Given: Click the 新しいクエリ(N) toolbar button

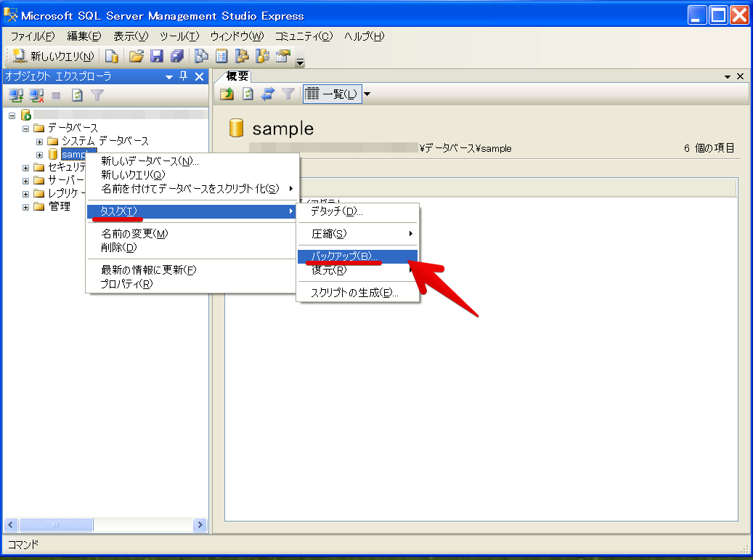Looking at the screenshot, I should click(x=53, y=56).
